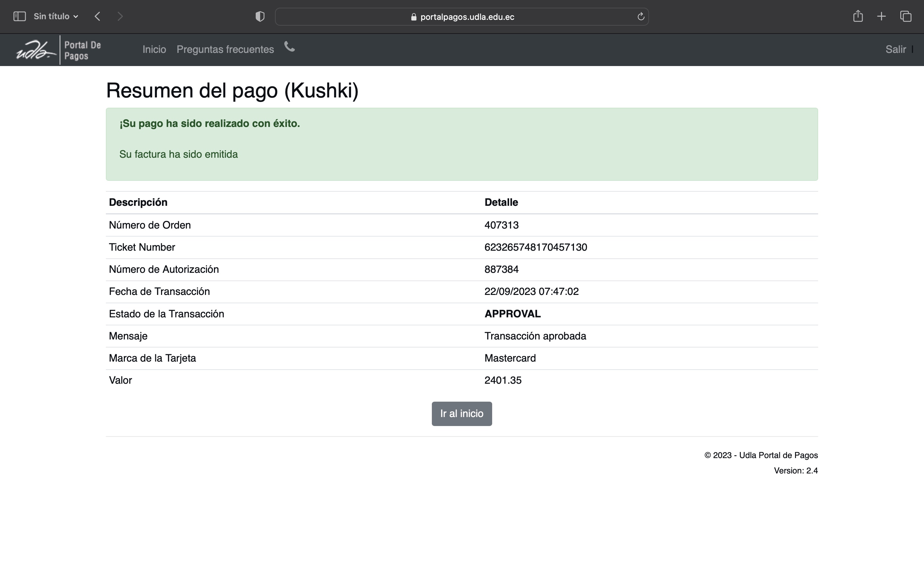924x577 pixels.
Task: Open the Safari share icon
Action: coord(858,16)
